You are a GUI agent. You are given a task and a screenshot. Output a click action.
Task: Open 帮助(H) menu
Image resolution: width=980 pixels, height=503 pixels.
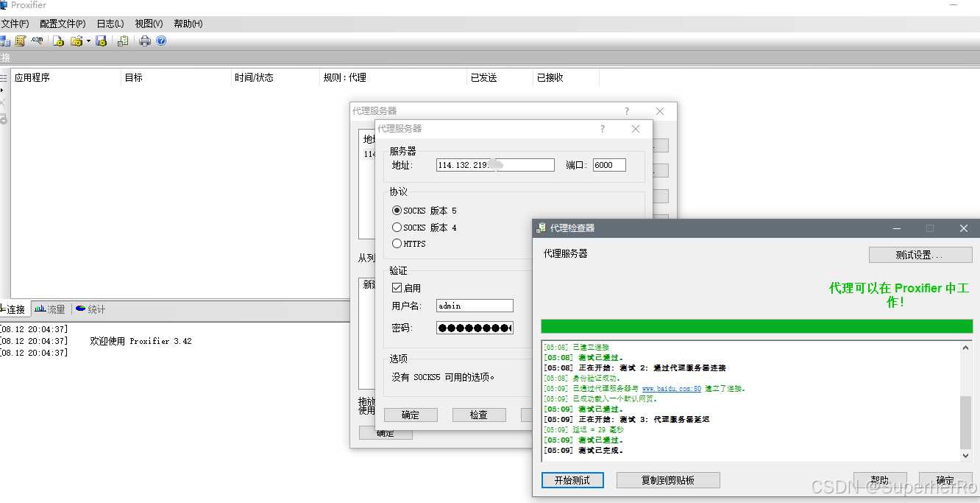(188, 24)
